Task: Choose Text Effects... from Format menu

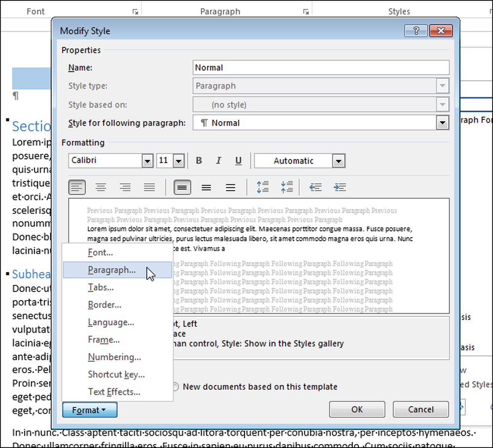Action: point(118,392)
